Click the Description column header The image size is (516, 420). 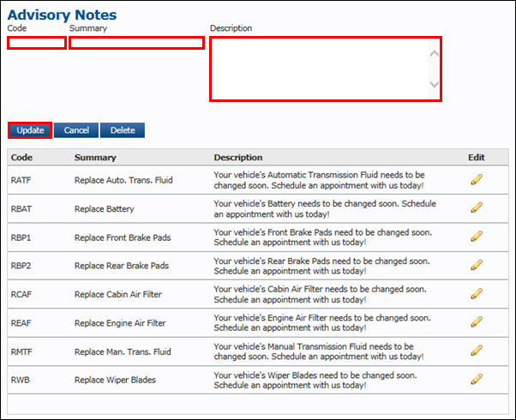(238, 158)
